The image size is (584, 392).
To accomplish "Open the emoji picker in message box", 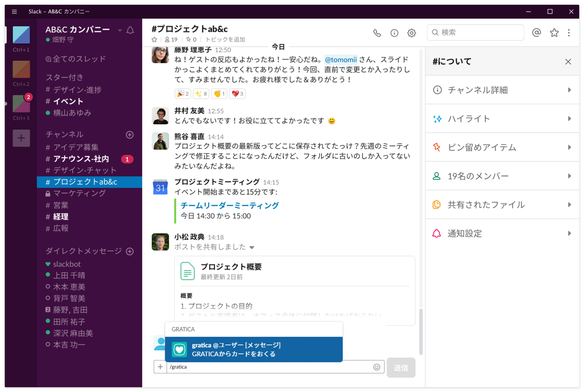I will click(377, 367).
